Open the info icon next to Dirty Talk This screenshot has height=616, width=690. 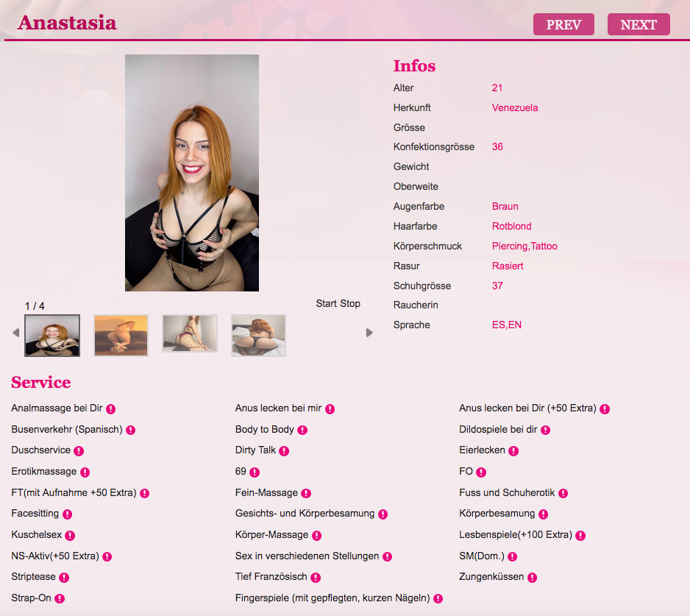tap(284, 451)
